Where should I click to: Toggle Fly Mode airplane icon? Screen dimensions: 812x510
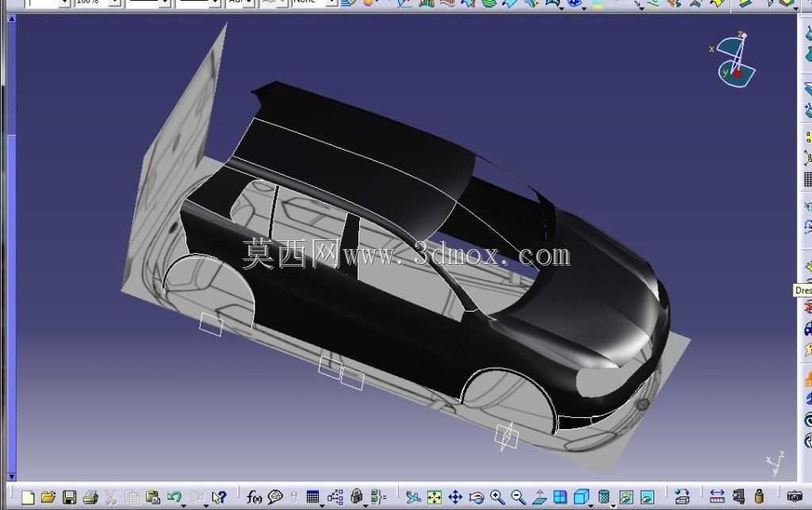point(412,497)
